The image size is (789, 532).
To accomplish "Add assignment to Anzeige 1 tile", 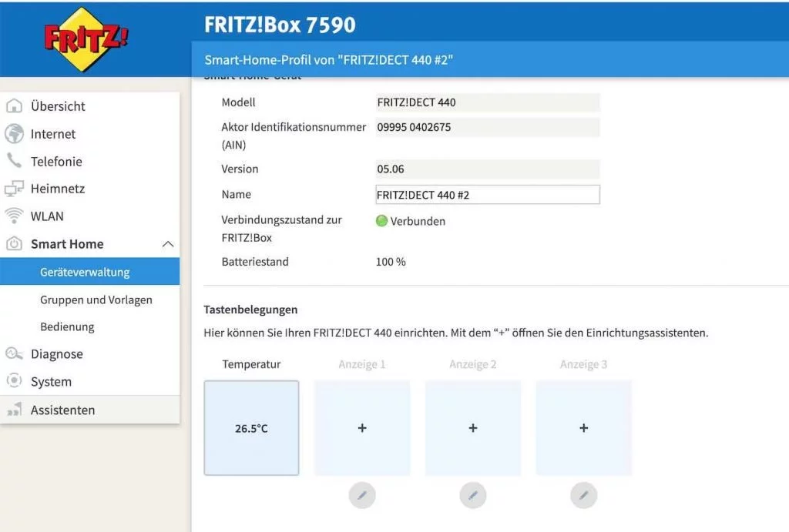I will (362, 428).
